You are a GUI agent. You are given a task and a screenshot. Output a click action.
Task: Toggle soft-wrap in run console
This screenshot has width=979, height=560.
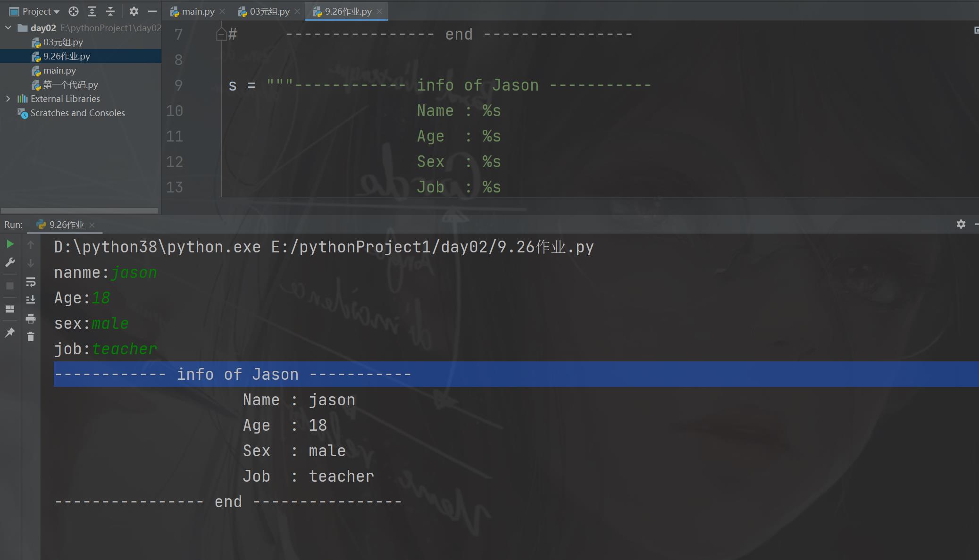[x=31, y=282]
